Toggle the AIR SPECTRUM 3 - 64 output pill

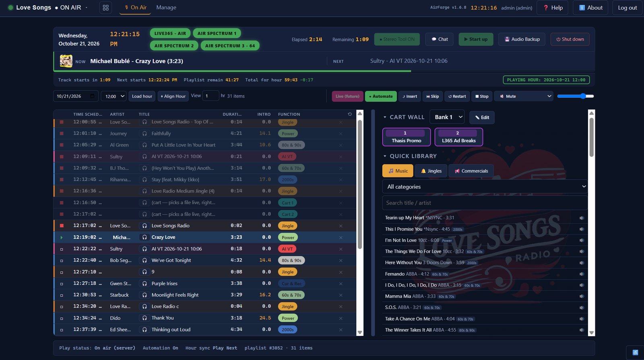point(230,46)
